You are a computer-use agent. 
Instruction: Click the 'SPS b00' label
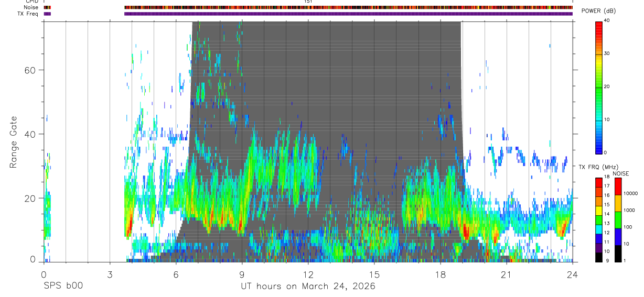point(63,287)
